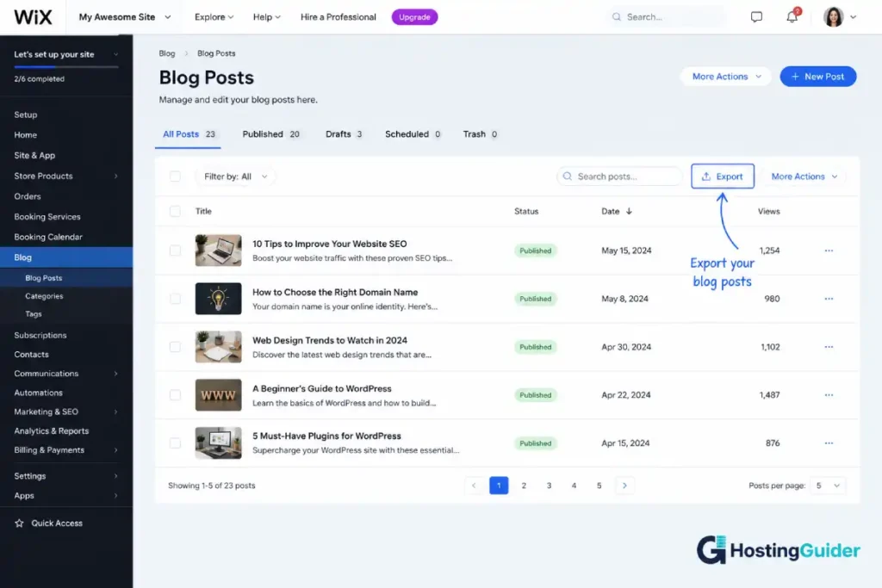Viewport: 882px width, 588px height.
Task: Select the Web Design Trends post checkbox
Action: click(x=175, y=347)
